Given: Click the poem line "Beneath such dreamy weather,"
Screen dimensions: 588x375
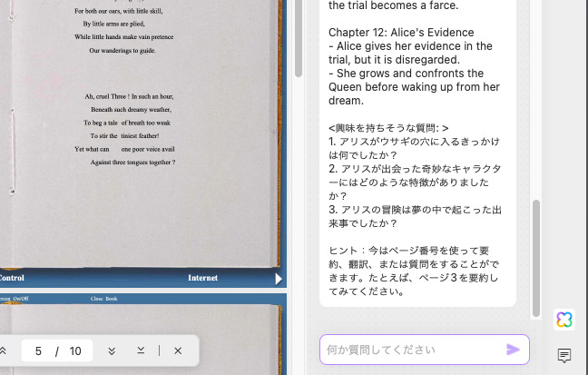Looking at the screenshot, I should coord(131,110).
